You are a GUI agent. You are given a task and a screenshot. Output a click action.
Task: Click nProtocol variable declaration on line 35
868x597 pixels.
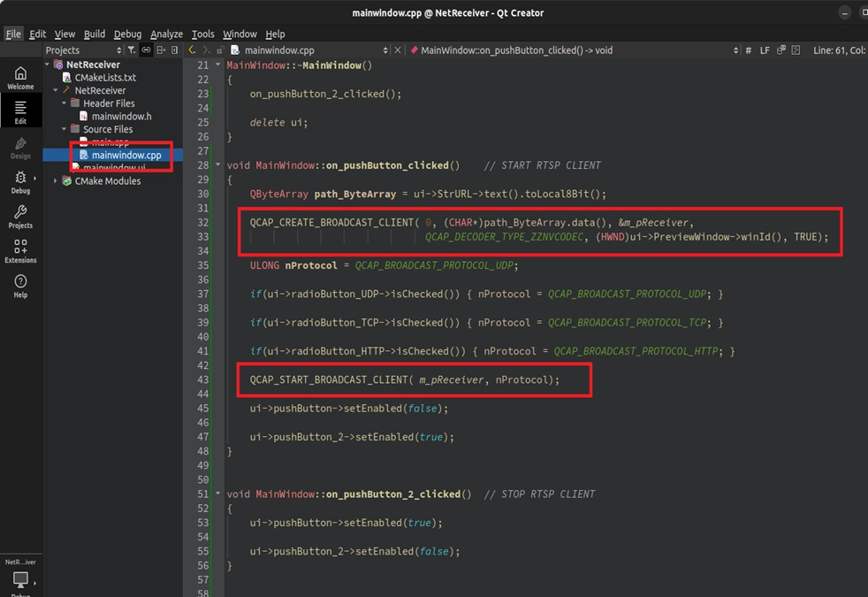[x=310, y=265]
